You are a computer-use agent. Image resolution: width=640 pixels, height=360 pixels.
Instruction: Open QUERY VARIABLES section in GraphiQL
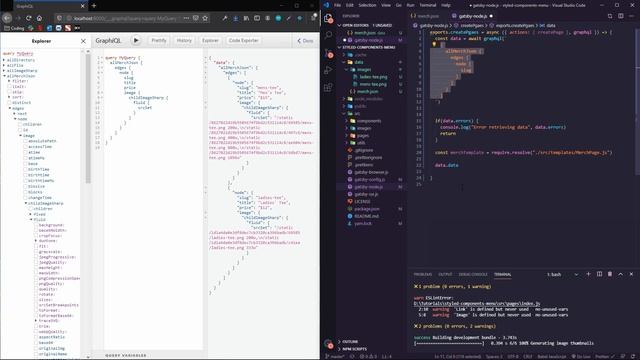coord(126,356)
